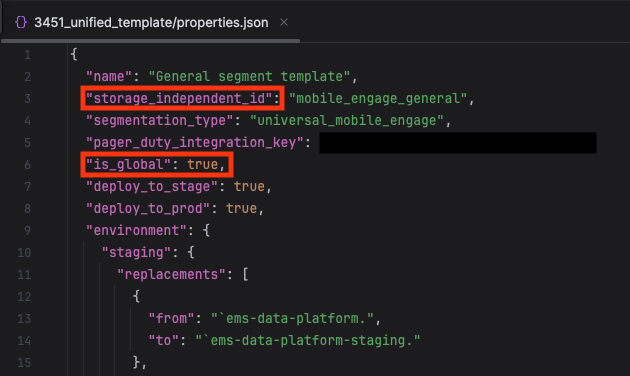This screenshot has height=376, width=630.
Task: Click the opening brace on line 1
Action: (x=74, y=54)
